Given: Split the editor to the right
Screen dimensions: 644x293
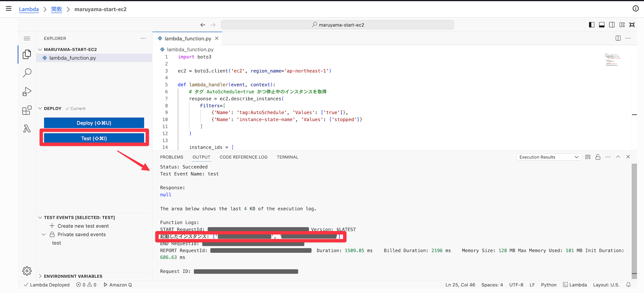Looking at the screenshot, I should tap(618, 38).
